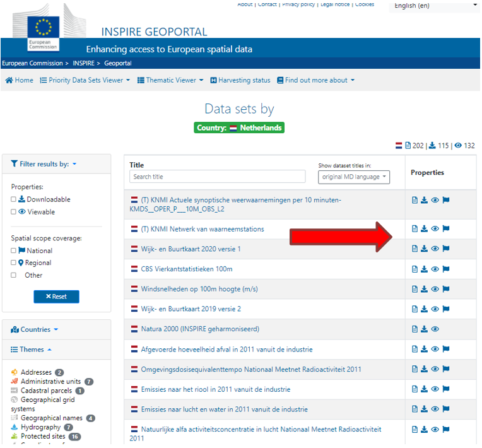Click download icon for KNMI Netwerk van waarneemstations
Image resolution: width=482 pixels, height=448 pixels.
424,228
